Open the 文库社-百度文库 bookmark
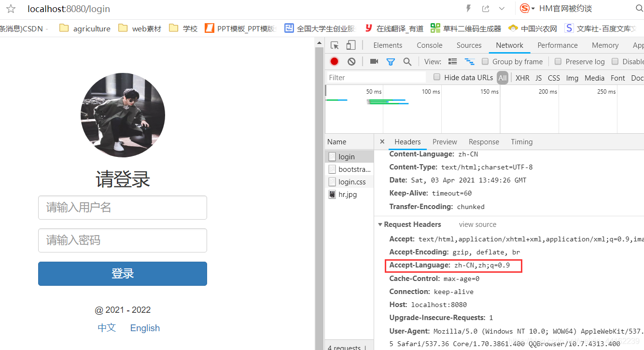This screenshot has height=350, width=644. click(600, 28)
